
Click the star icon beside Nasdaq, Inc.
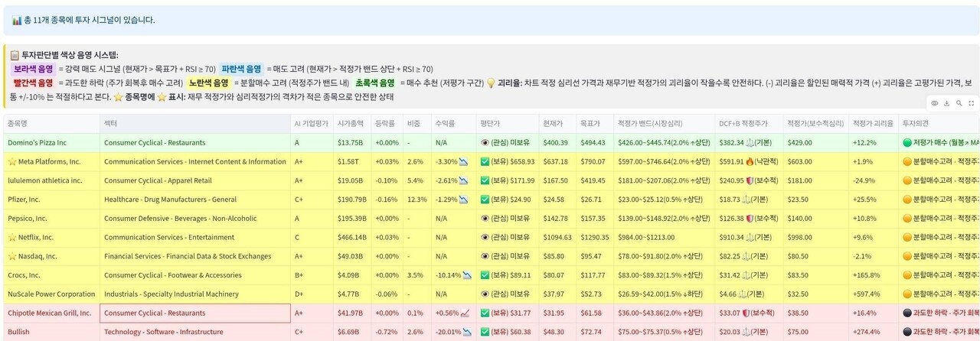click(11, 256)
